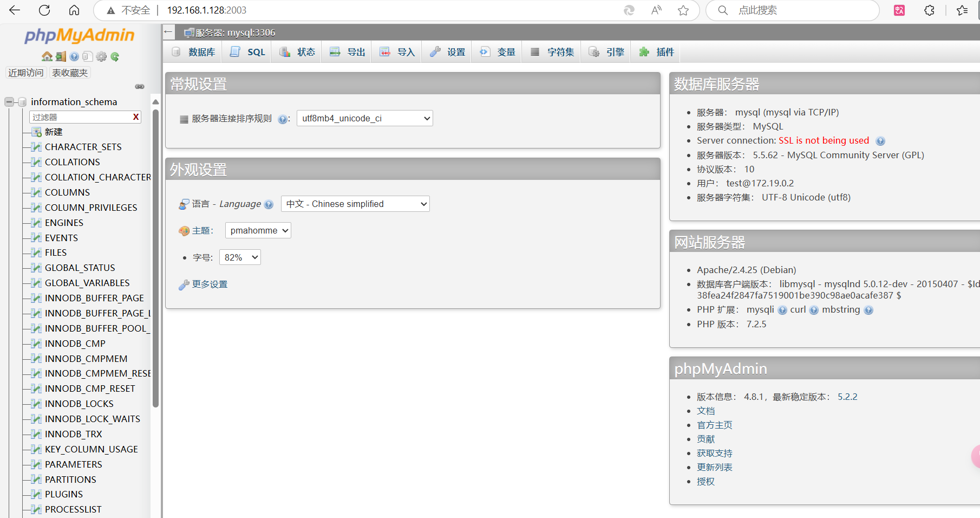
Task: Open the Language selection dropdown
Action: coord(355,204)
